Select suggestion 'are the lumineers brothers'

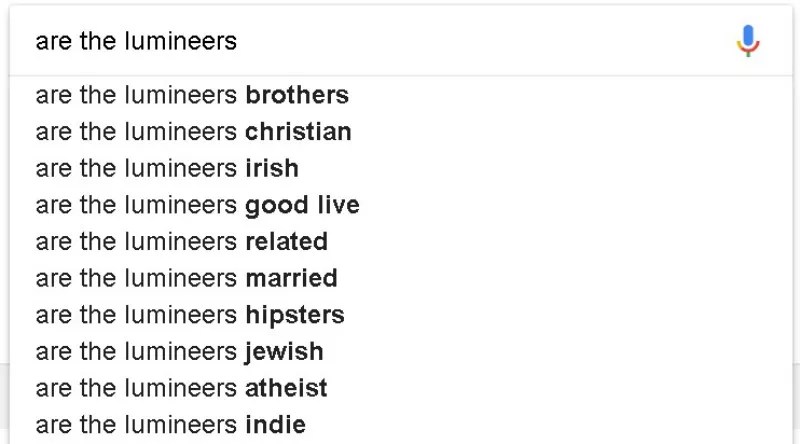pos(192,96)
